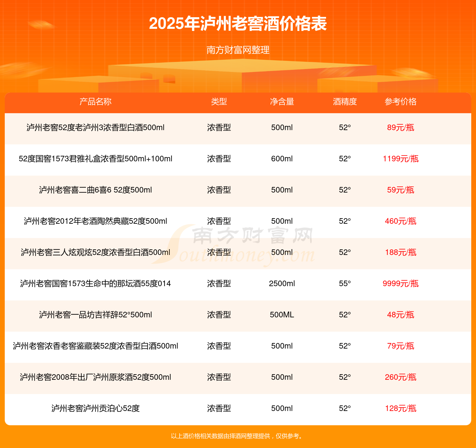The image size is (476, 448).
Task: Click 500ml in the 老泸州3 row
Action: (x=282, y=127)
